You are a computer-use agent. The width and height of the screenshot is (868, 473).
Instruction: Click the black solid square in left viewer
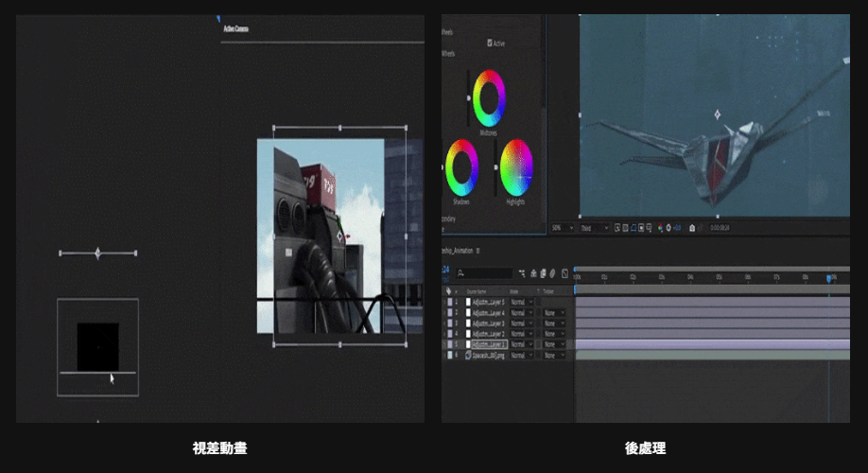tap(98, 347)
